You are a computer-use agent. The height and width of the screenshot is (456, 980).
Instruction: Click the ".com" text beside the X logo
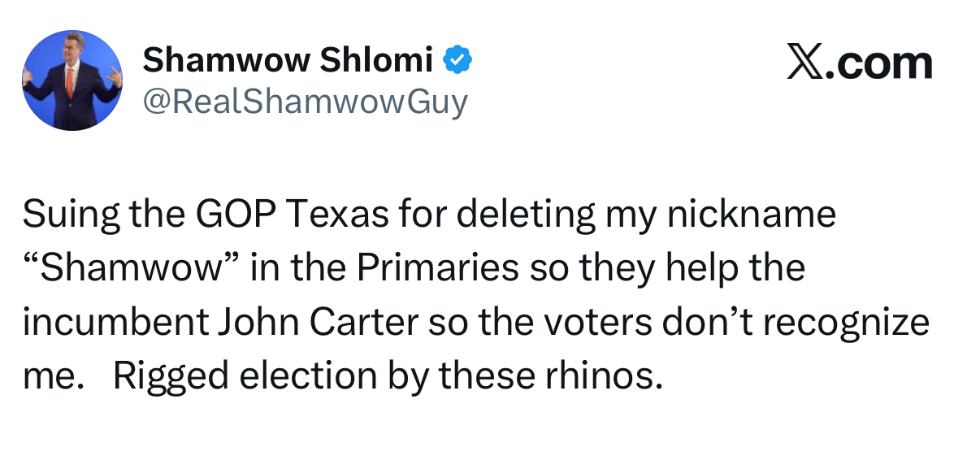878,63
